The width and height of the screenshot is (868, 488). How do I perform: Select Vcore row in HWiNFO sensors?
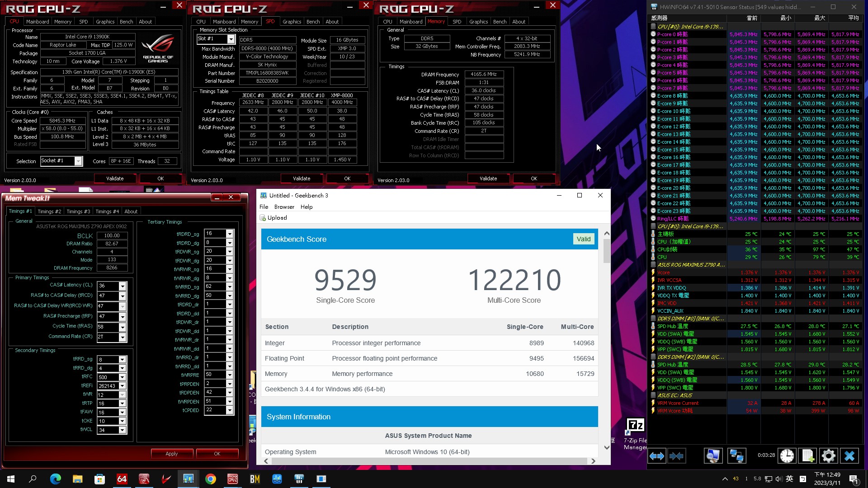[x=755, y=272]
